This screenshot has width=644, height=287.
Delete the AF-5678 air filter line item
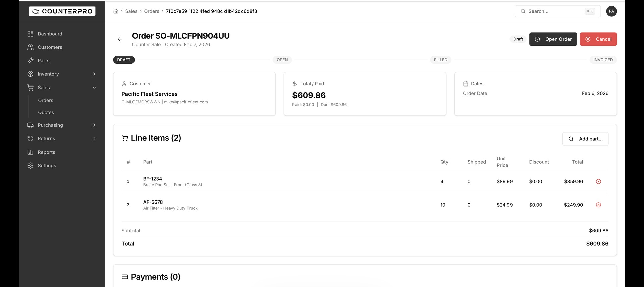[x=598, y=205]
